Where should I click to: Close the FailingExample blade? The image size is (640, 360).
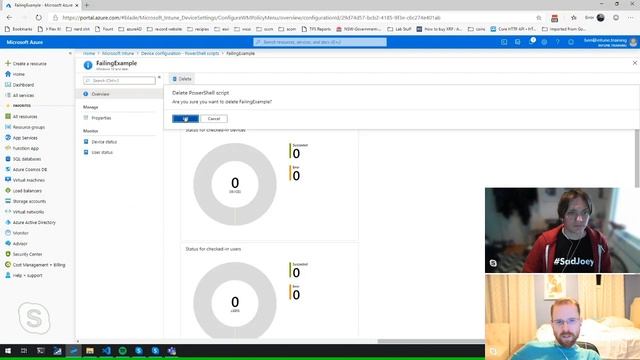pyautogui.click(x=635, y=63)
